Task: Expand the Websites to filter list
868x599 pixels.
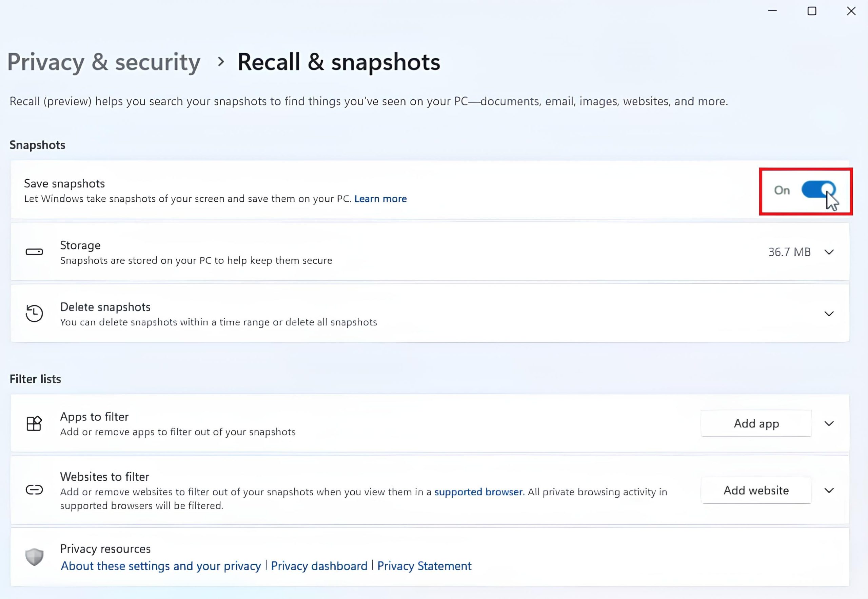Action: pos(829,491)
